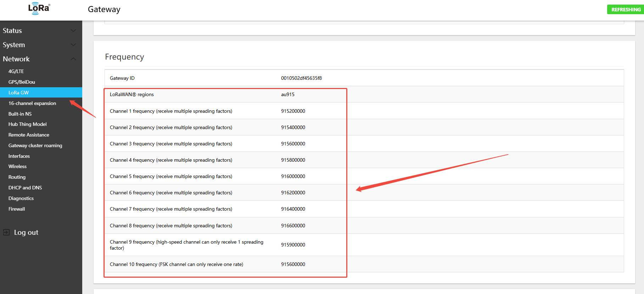Viewport: 644px width, 294px height.
Task: Open the 4G/LTE network page
Action: 16,71
